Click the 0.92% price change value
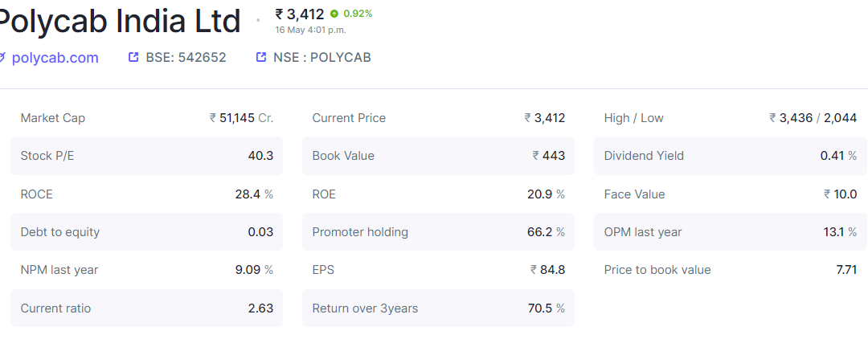868x343 pixels. click(358, 14)
